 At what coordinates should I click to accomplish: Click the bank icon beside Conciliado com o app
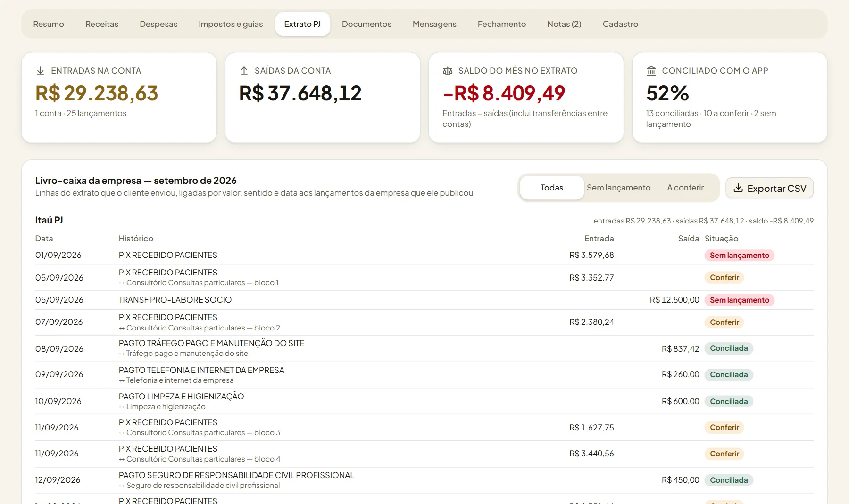(651, 71)
